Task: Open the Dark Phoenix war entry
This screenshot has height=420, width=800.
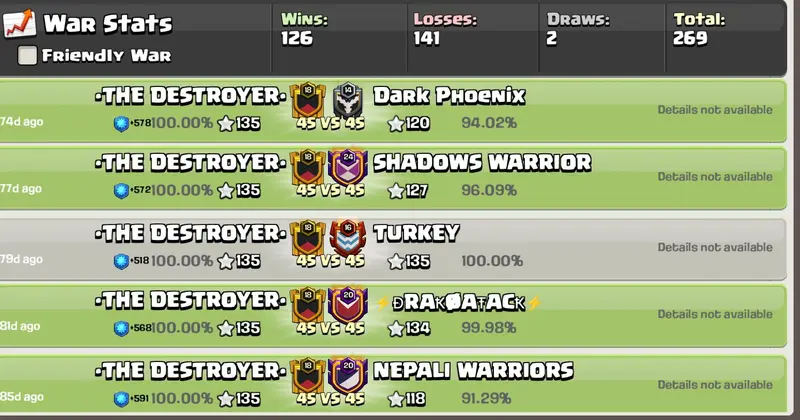Action: pyautogui.click(x=393, y=111)
